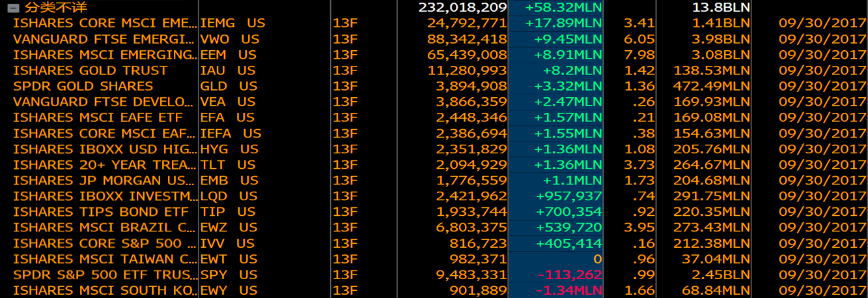Select ISHARES IBOXX USD HIG... row
868x298 pixels.
point(434,149)
